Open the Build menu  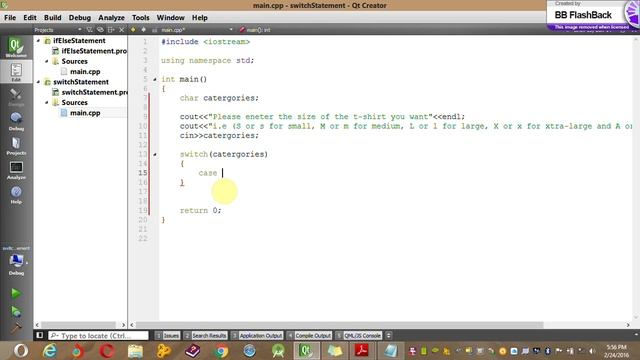tap(53, 18)
